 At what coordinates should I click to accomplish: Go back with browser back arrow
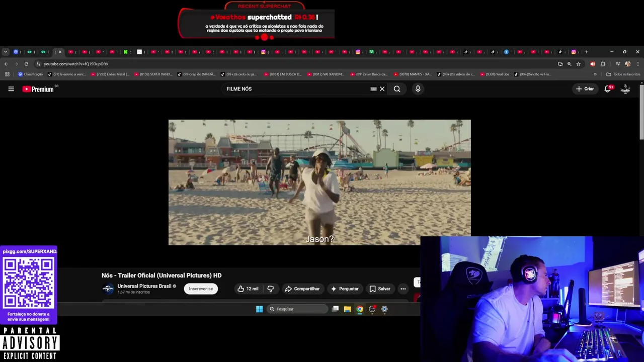(x=6, y=64)
